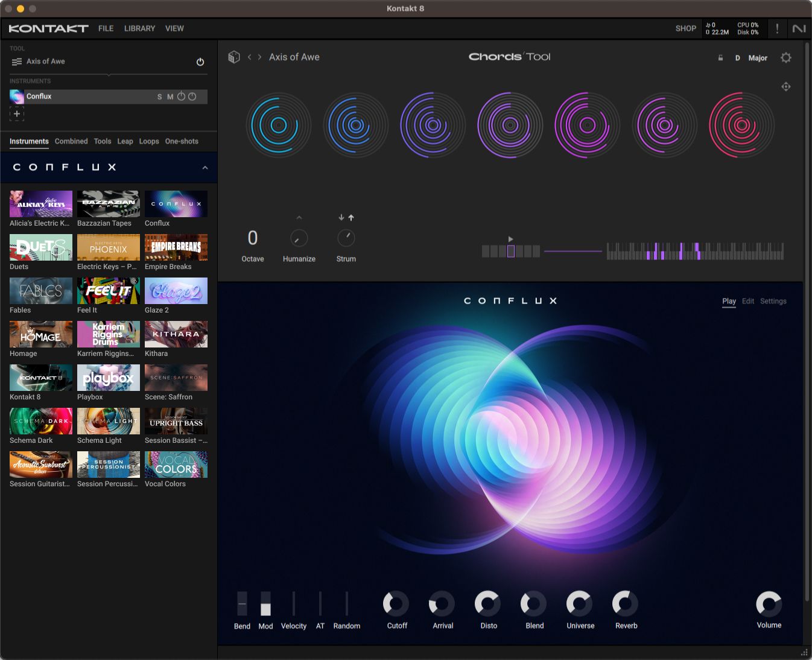Open the Alicia's Electric Keys thumbnail
812x660 pixels.
tap(40, 203)
